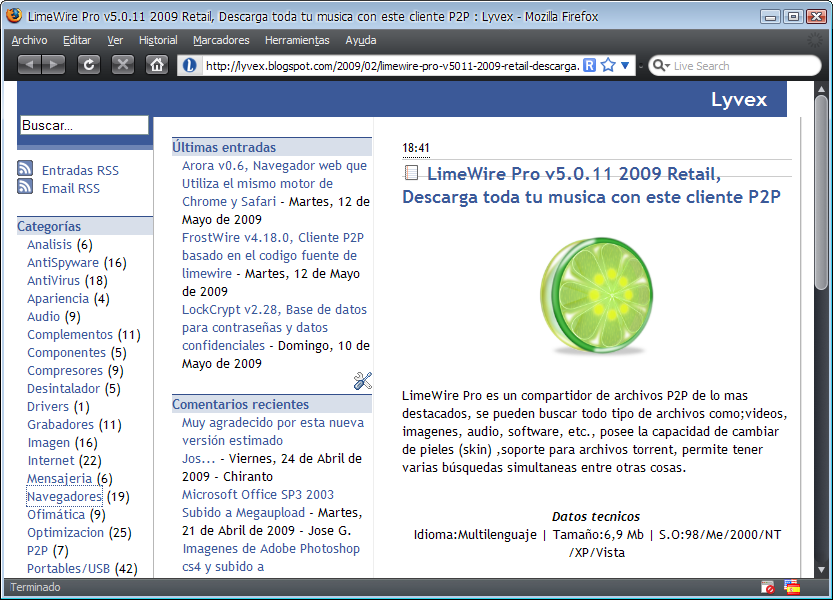
Task: Click the browser Back arrow button
Action: tap(29, 65)
